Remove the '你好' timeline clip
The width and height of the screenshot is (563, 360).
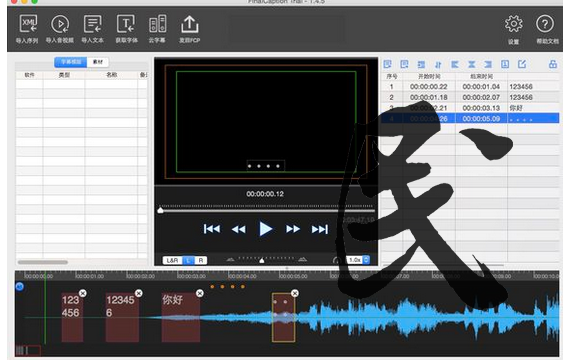coord(200,293)
